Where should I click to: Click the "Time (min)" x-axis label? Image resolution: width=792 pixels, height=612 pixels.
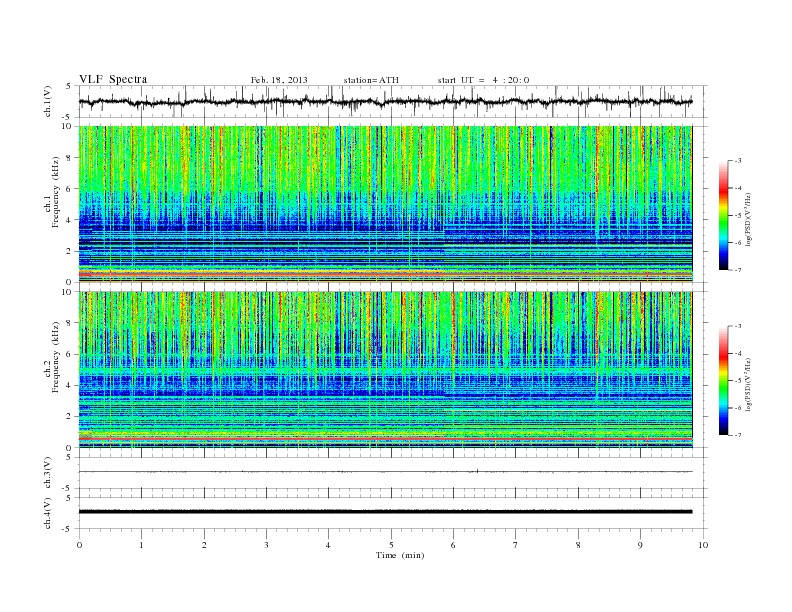(x=400, y=555)
